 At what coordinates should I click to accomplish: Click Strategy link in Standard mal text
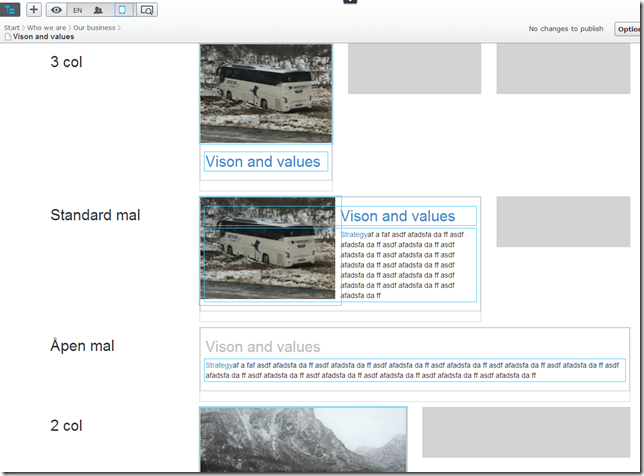pyautogui.click(x=353, y=235)
